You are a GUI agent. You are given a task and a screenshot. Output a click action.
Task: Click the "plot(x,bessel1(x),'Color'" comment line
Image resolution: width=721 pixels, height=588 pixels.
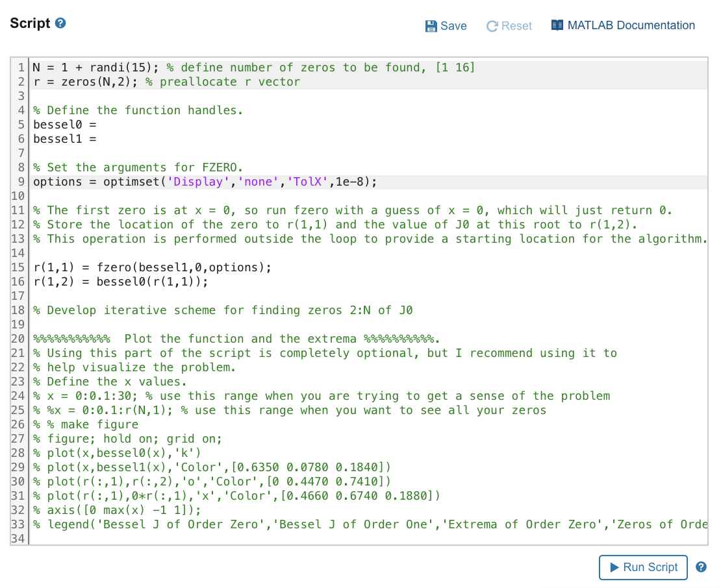click(212, 467)
